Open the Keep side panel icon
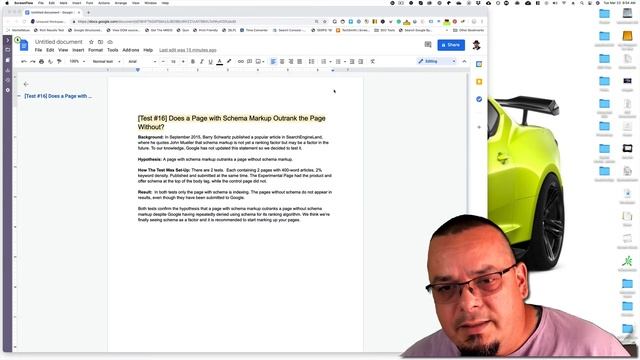 [479, 82]
